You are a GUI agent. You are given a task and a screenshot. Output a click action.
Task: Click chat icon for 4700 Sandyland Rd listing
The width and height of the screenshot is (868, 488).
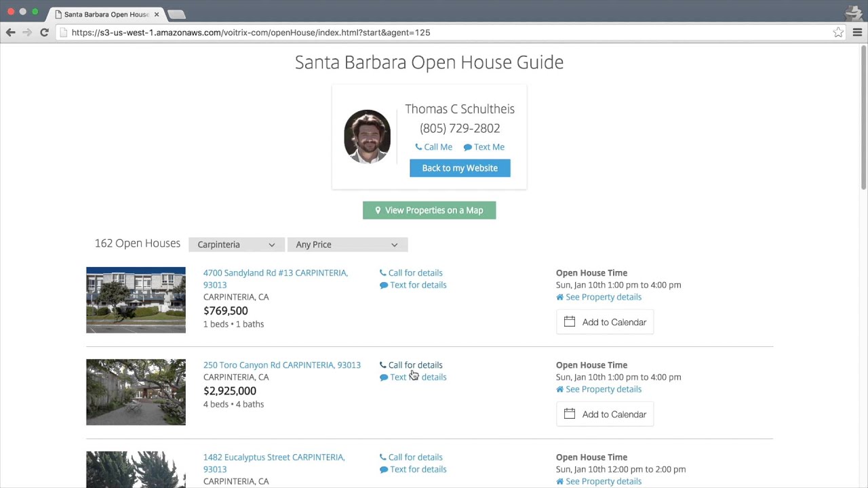[x=384, y=285]
